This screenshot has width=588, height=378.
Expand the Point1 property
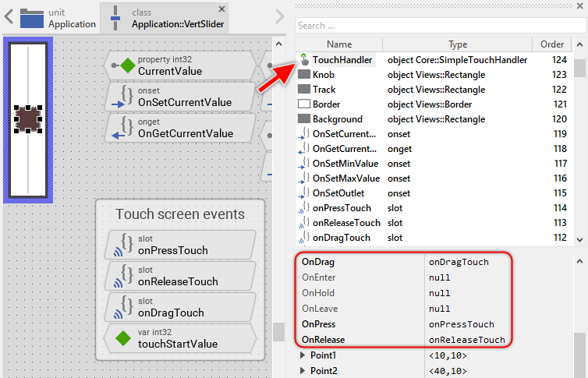[x=303, y=355]
